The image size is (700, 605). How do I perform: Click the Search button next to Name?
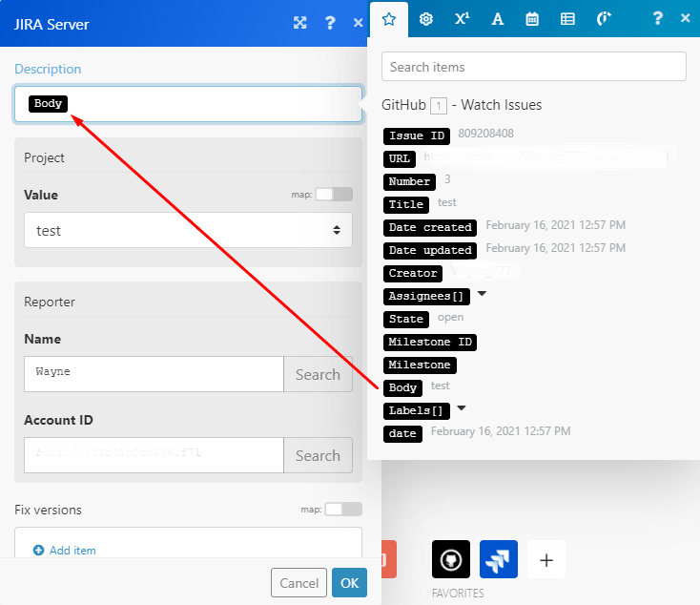tap(318, 374)
